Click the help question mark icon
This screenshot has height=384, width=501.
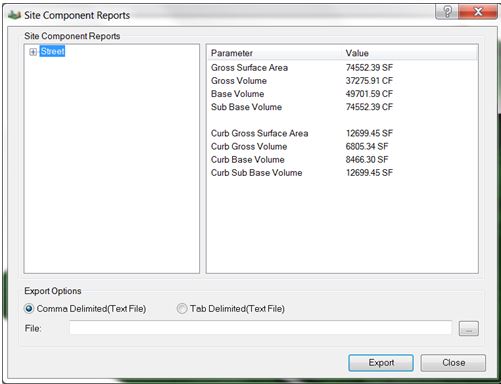point(447,12)
